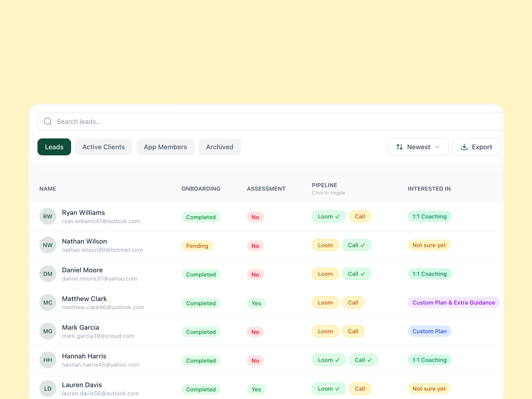532x399 pixels.
Task: Switch to the App Members tab
Action: pyautogui.click(x=165, y=147)
